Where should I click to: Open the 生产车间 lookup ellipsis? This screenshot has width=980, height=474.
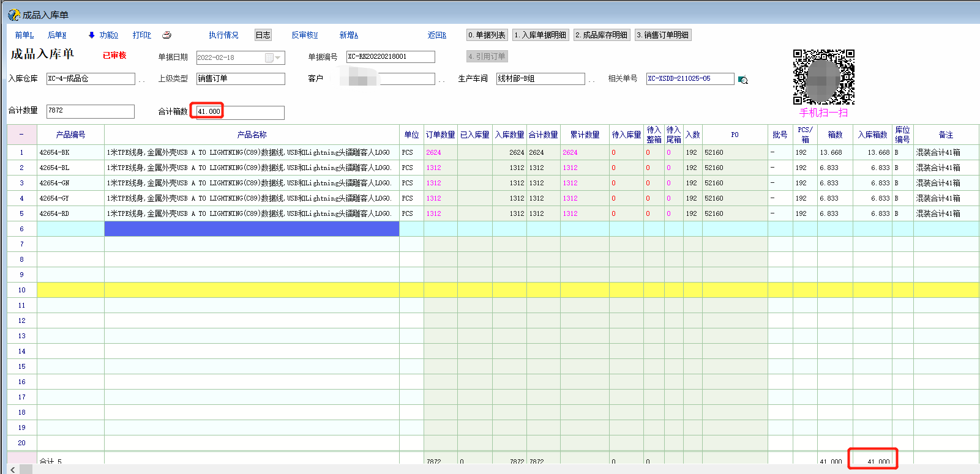click(592, 80)
